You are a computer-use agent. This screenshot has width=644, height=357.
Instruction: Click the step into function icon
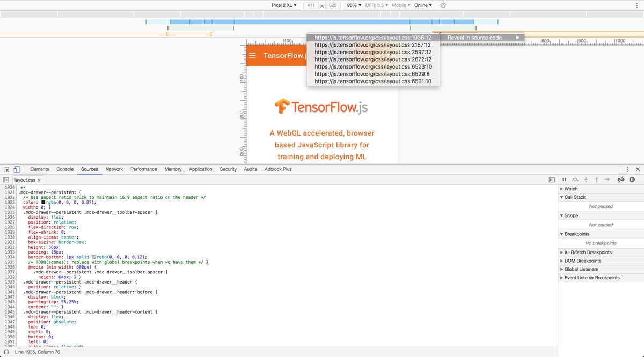click(586, 180)
